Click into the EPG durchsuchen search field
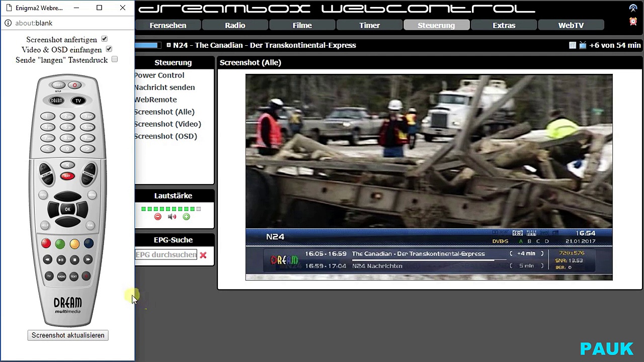Screen dimensions: 644x362 click(166, 255)
